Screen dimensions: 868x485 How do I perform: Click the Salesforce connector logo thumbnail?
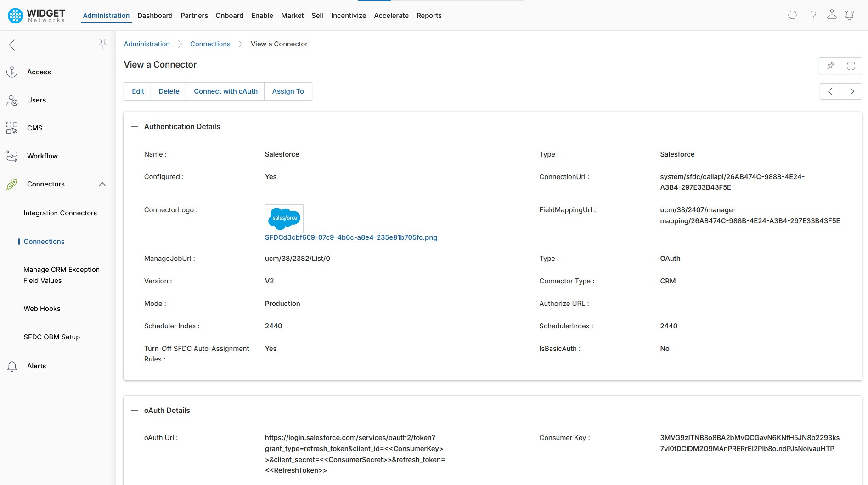point(284,218)
